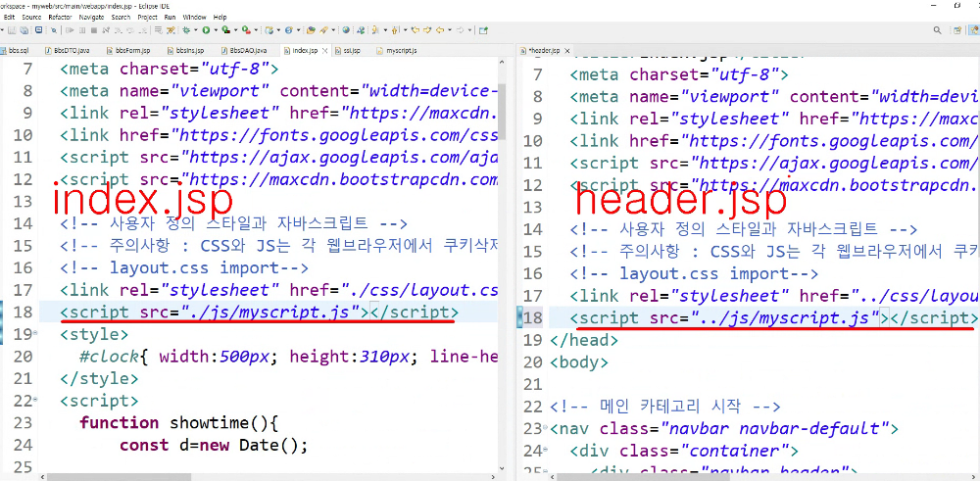Switch to the ssl.jsp editor tab
This screenshot has height=481, width=980.
tap(348, 50)
